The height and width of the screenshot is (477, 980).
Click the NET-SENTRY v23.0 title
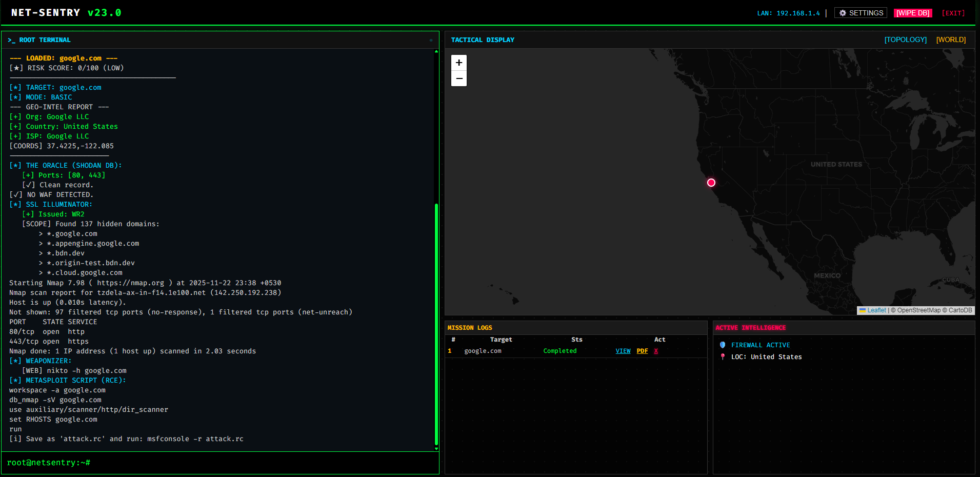[66, 12]
